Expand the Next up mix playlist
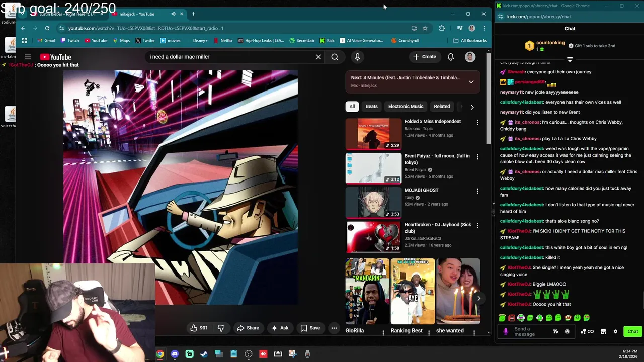The height and width of the screenshot is (362, 644). [x=471, y=81]
